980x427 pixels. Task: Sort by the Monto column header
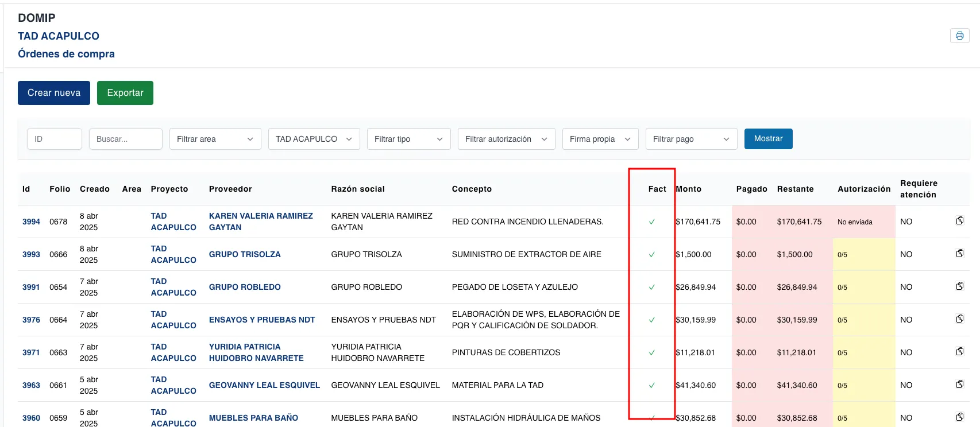pos(689,189)
